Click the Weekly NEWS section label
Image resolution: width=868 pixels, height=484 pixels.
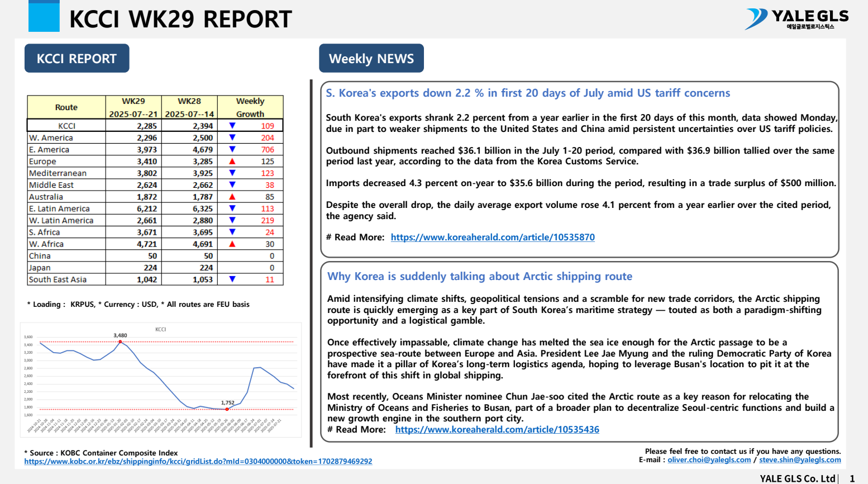(x=371, y=58)
